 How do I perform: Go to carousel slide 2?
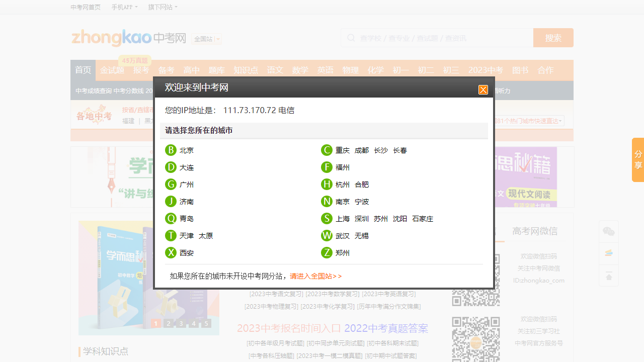click(169, 323)
